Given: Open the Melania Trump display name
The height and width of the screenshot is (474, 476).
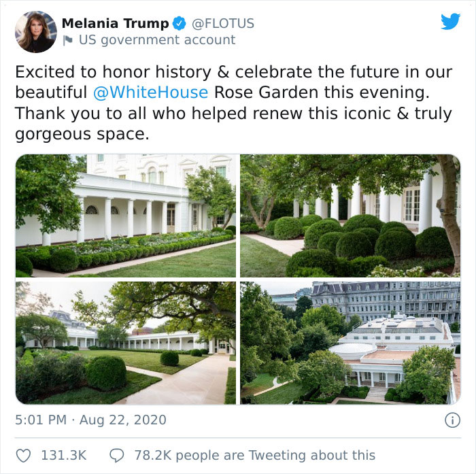Looking at the screenshot, I should 116,23.
